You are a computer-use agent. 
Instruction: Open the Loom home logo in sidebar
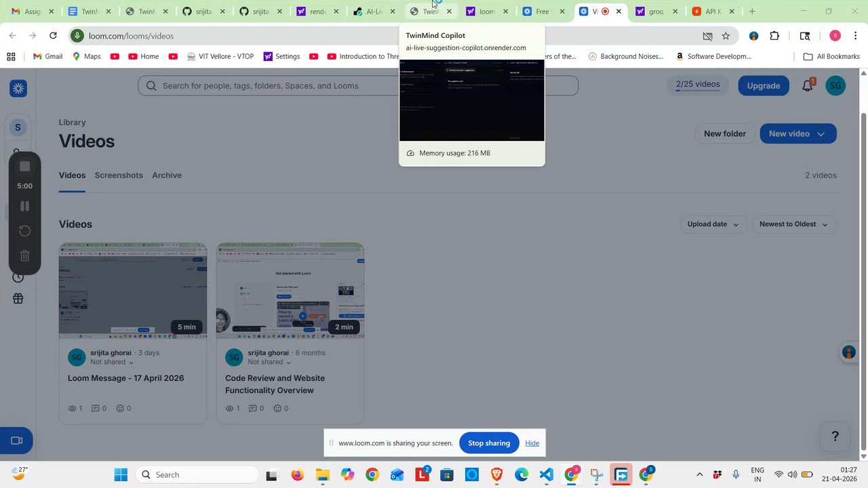(x=18, y=88)
